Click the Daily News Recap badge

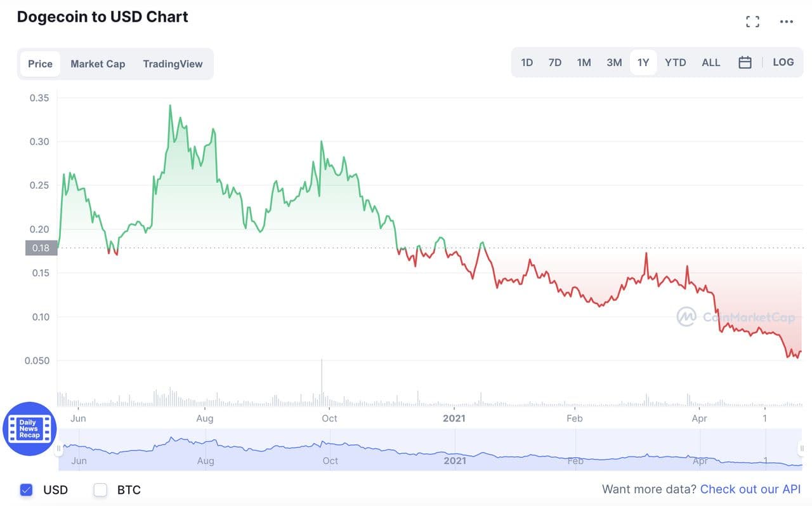[x=29, y=429]
